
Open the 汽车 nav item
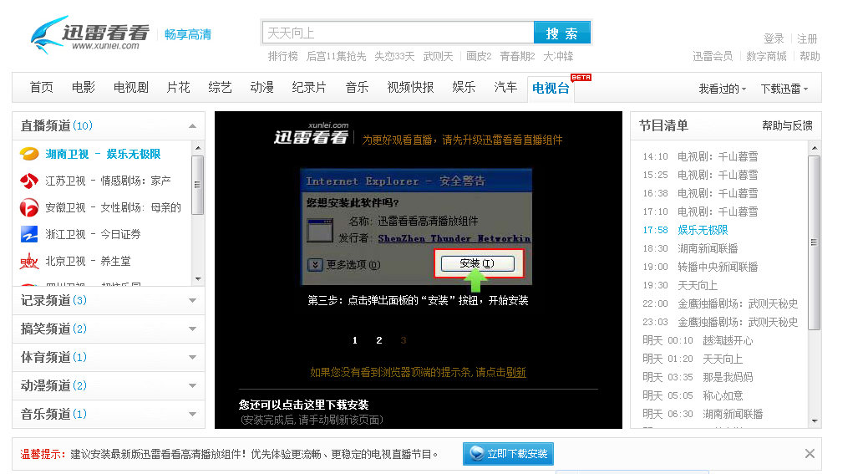pos(506,88)
